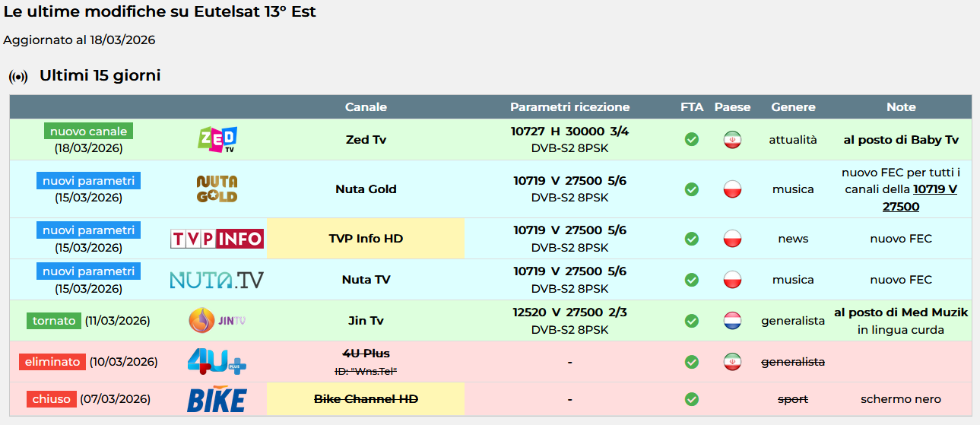Click the red 'eliminato' badge

tap(52, 362)
